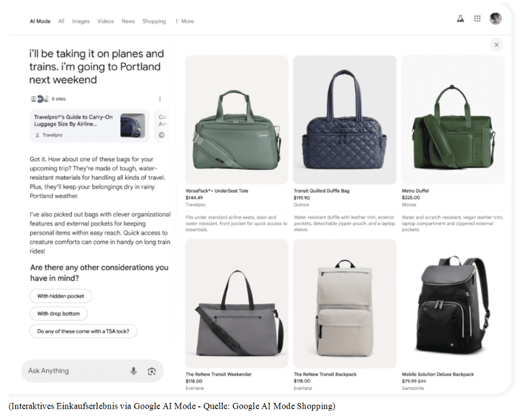Viewport: 532px width, 420px height.
Task: Open the Transit Quilted Duffle Bag image
Action: tap(345, 120)
